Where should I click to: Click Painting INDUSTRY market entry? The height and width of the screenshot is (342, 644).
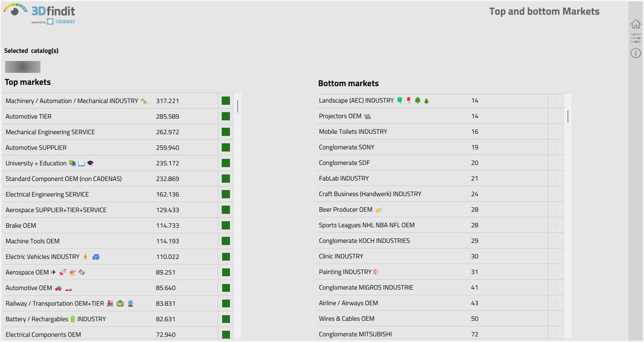345,272
